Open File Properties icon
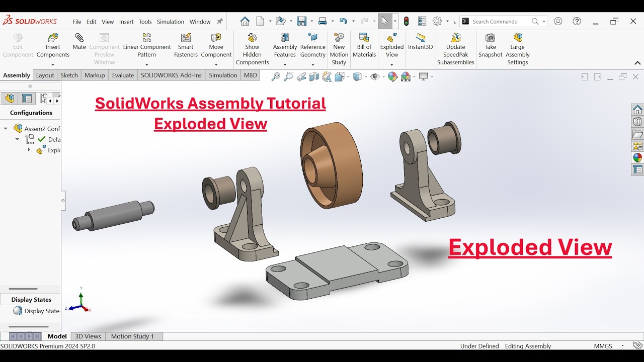644x362 pixels. click(422, 21)
